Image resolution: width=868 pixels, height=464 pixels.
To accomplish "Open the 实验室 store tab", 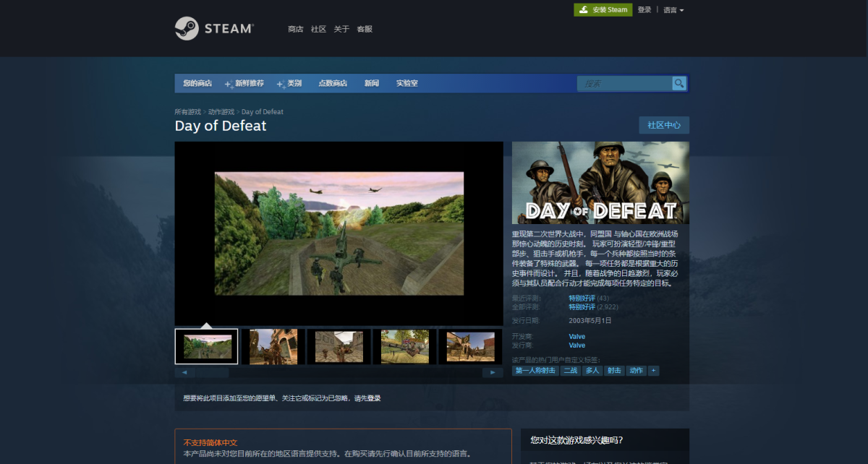I will point(407,83).
